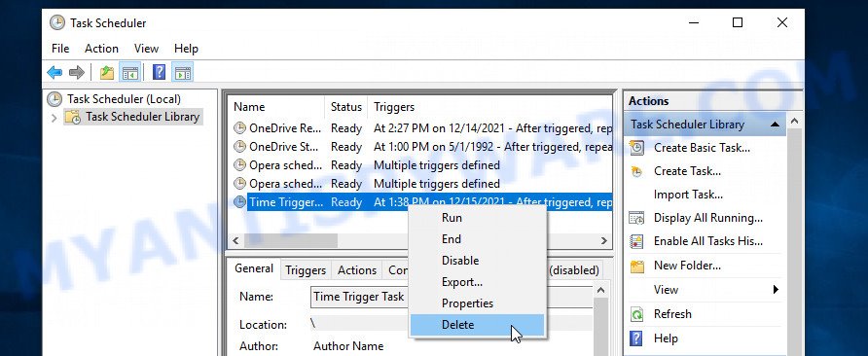Click left arrow of task list scrollbar
Image resolution: width=868 pixels, height=356 pixels.
point(235,241)
